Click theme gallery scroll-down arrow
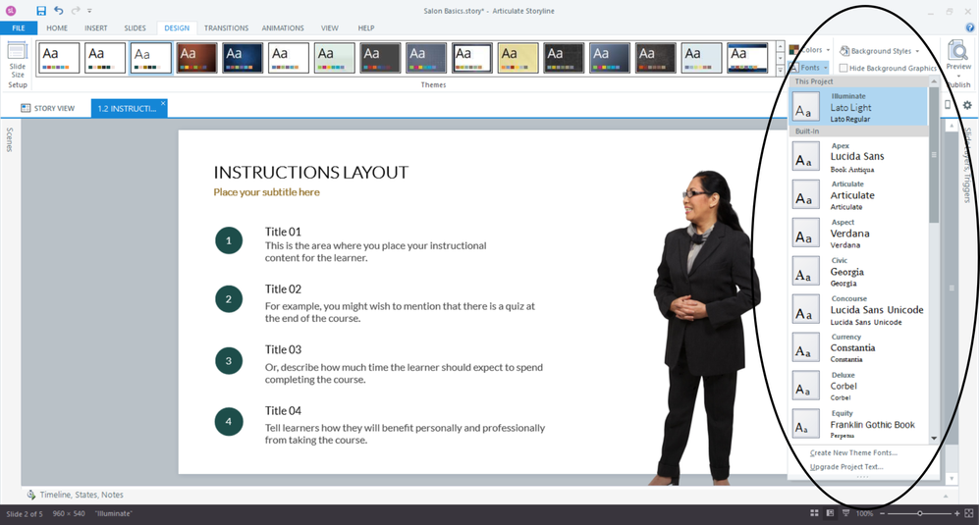980x525 pixels. tap(780, 58)
